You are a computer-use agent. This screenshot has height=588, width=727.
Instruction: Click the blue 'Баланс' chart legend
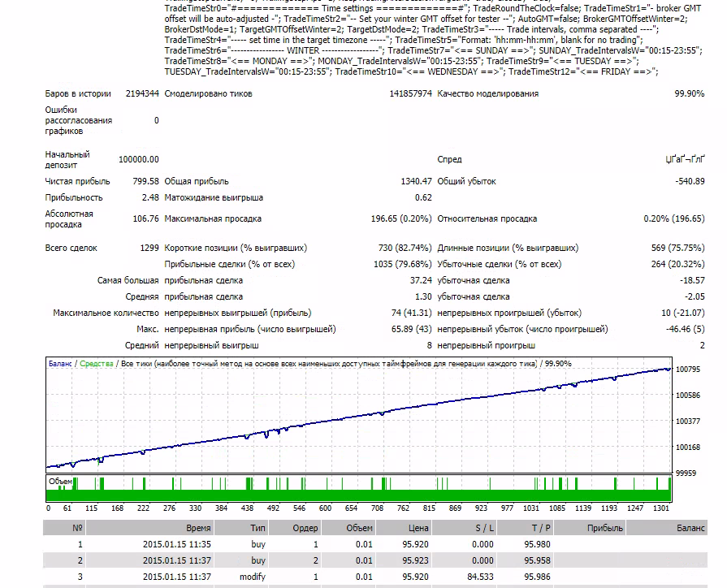[x=60, y=364]
